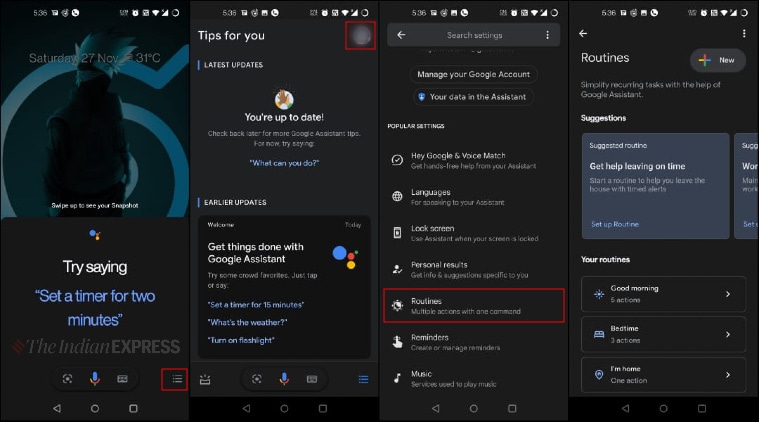Open the Reminders setting
759x422 pixels.
(473, 342)
